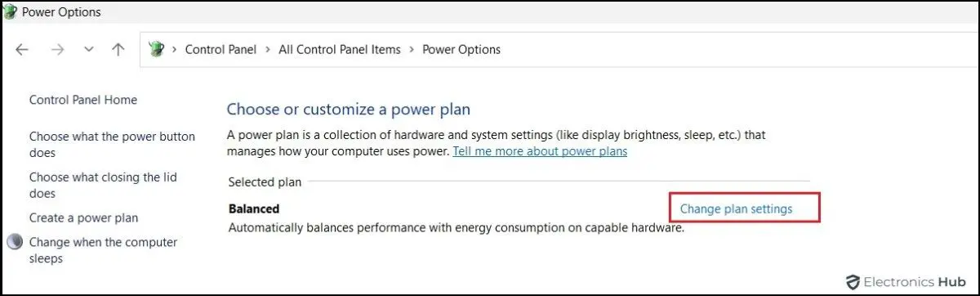Open Choose what the power button does
Image resolution: width=980 pixels, height=296 pixels.
112,145
